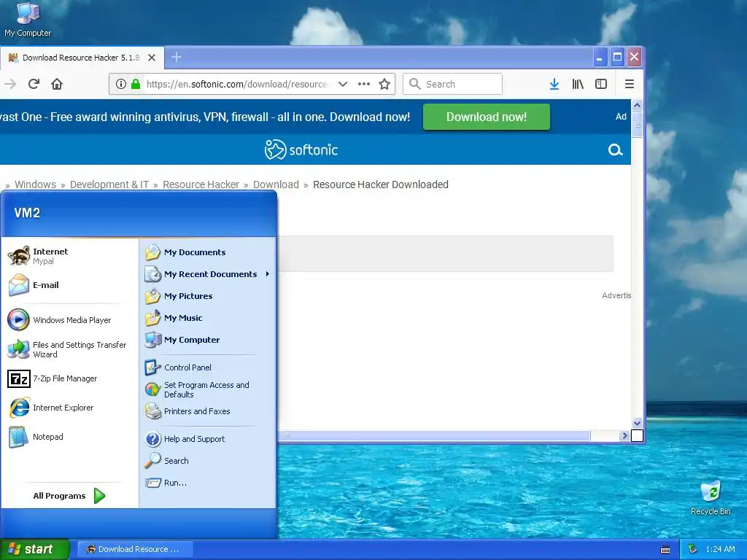Screen dimensions: 747x560
Task: Open the downloads arrow panel
Action: click(x=554, y=85)
